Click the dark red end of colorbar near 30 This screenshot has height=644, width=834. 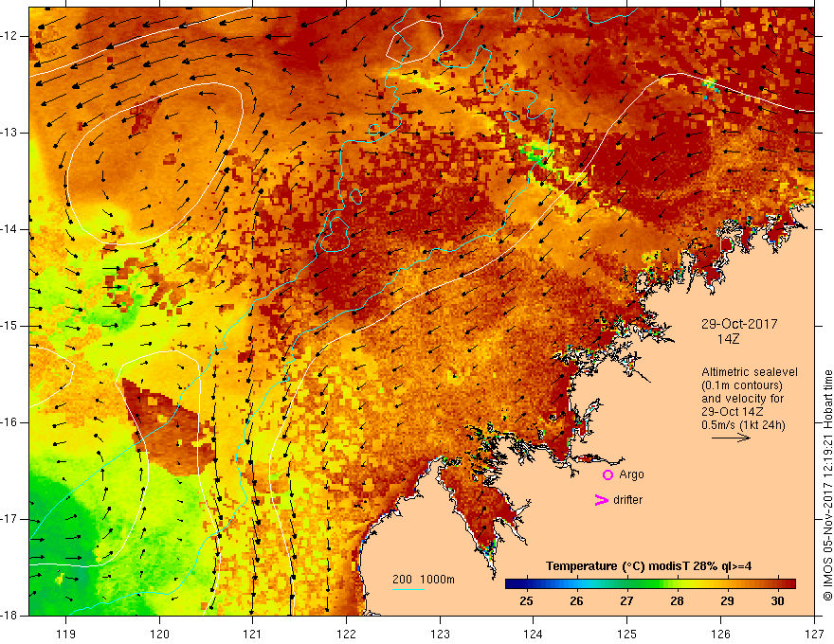coord(786,584)
